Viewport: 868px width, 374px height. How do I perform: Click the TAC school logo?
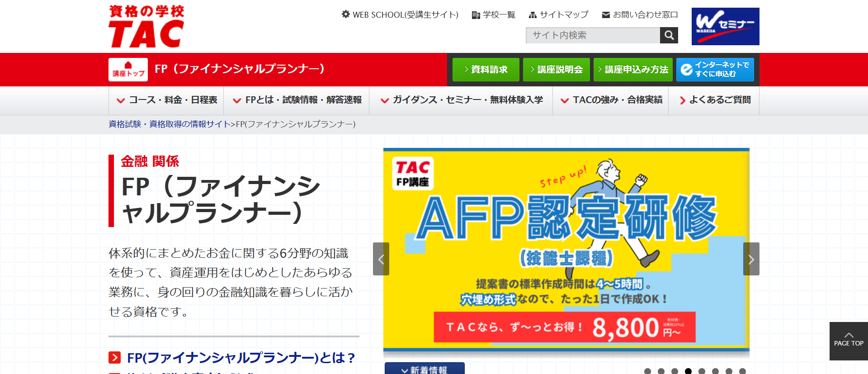146,26
